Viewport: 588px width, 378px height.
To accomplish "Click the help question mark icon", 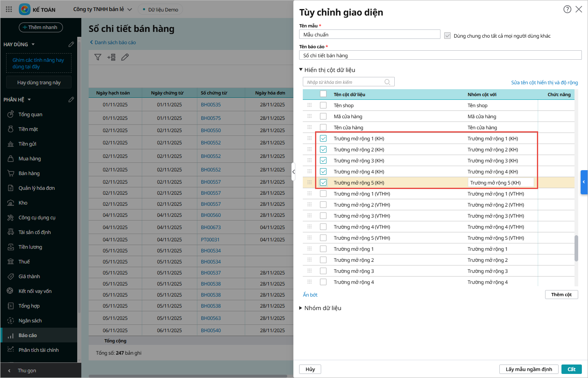I will tap(567, 9).
